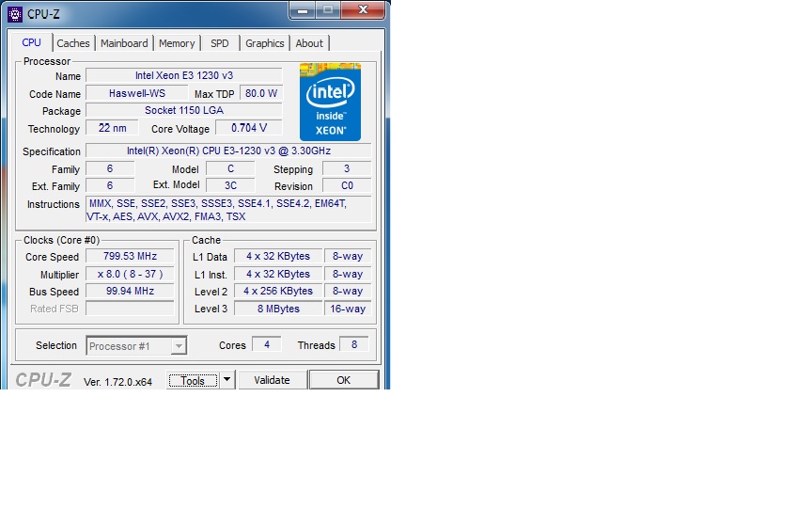Click the Name field Intel Xeon E3 1230 v3
The height and width of the screenshot is (508, 812).
[184, 75]
